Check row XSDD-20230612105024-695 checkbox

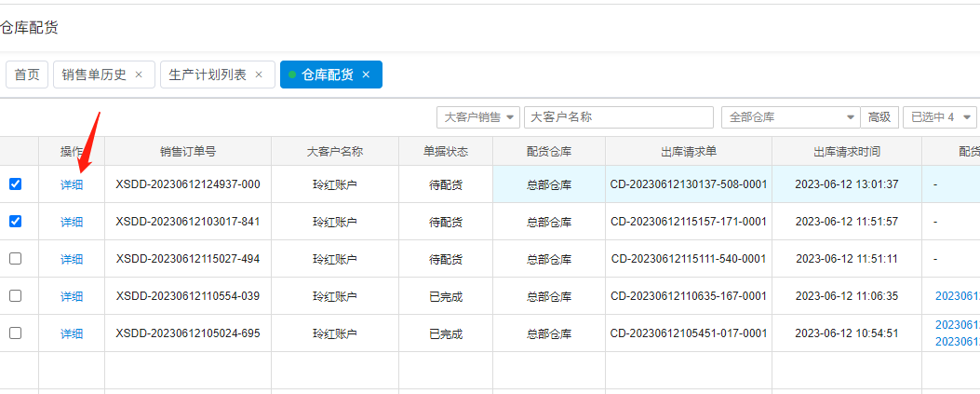tap(16, 333)
